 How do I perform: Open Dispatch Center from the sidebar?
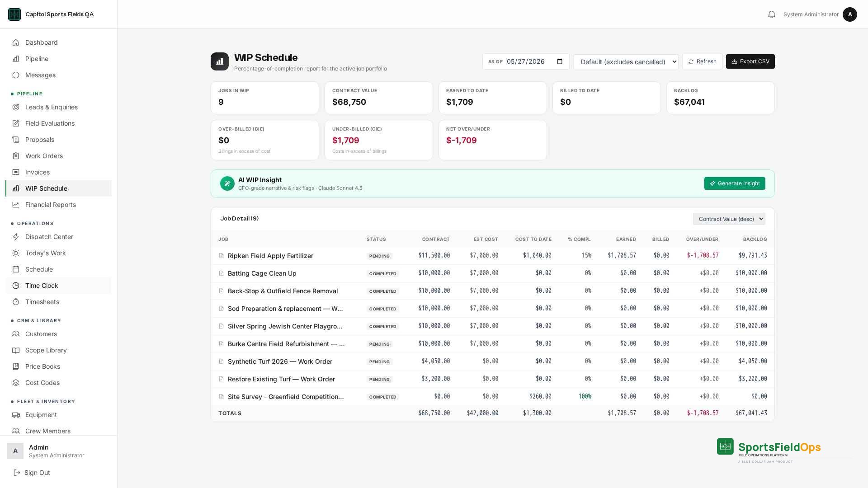click(59, 237)
